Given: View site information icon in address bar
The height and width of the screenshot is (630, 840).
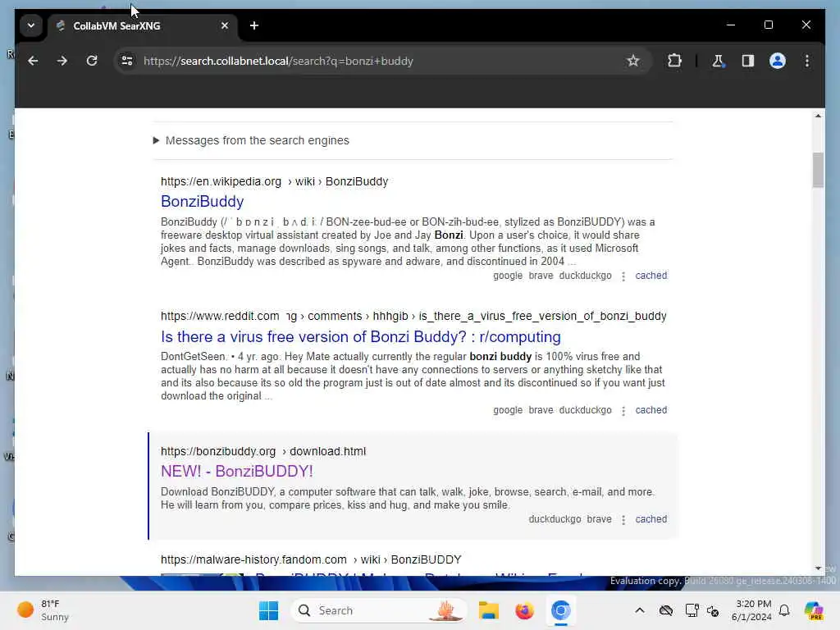Looking at the screenshot, I should (127, 61).
